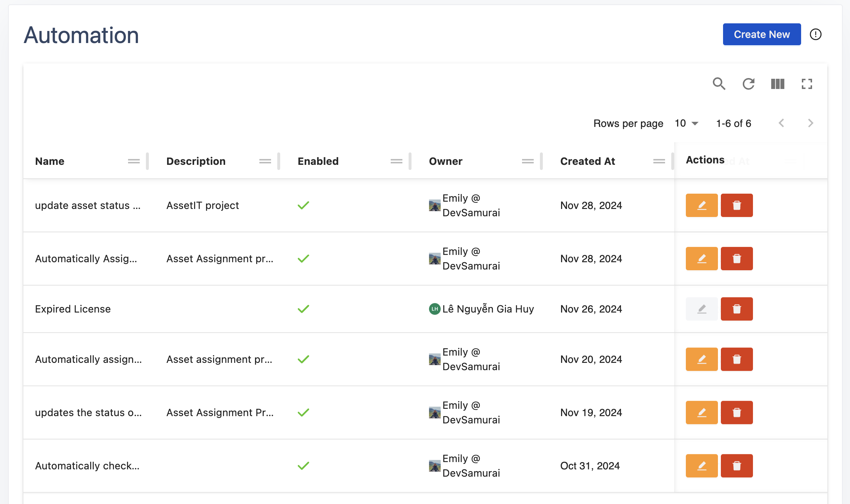The height and width of the screenshot is (504, 850).
Task: Open the Expired License row name
Action: 73,309
